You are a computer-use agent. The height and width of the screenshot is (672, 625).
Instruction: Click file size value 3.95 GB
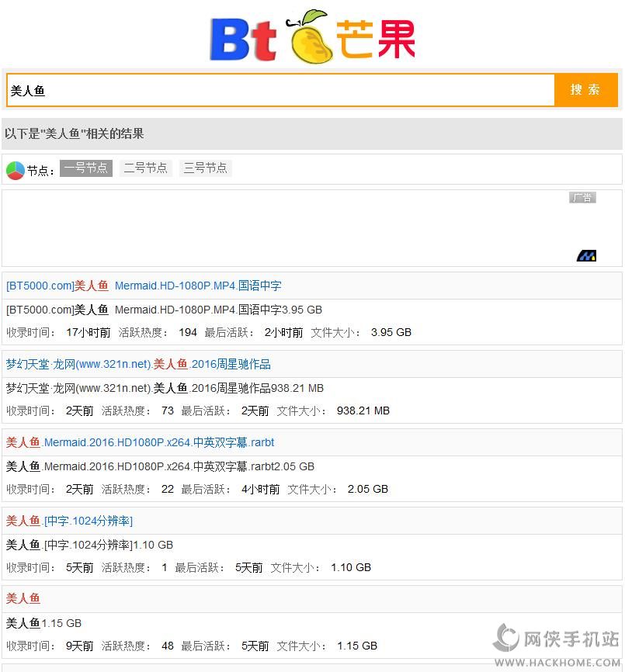(391, 333)
